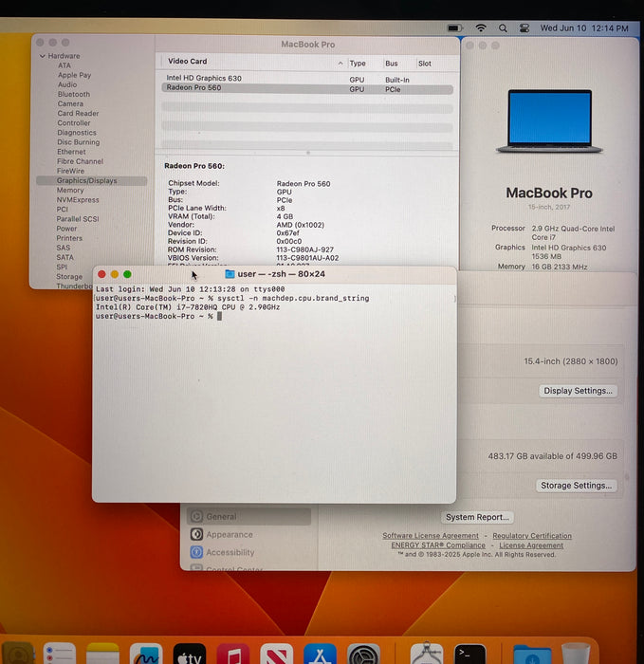Open the Software License Agreement link
This screenshot has width=644, height=664.
431,536
